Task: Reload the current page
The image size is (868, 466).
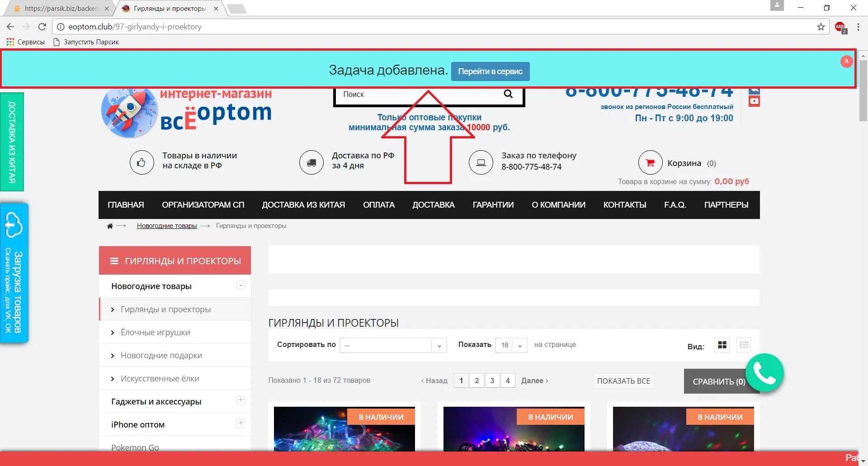Action: pyautogui.click(x=42, y=27)
